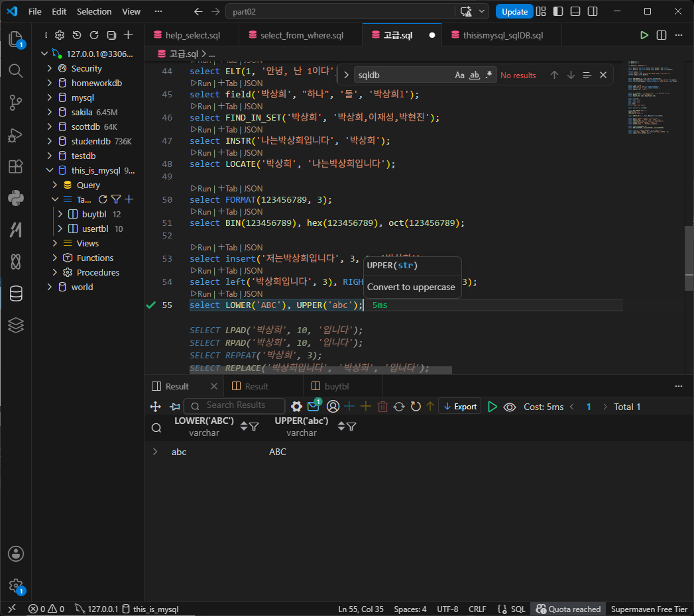Open the stacked layers NoSQL view

(16, 325)
